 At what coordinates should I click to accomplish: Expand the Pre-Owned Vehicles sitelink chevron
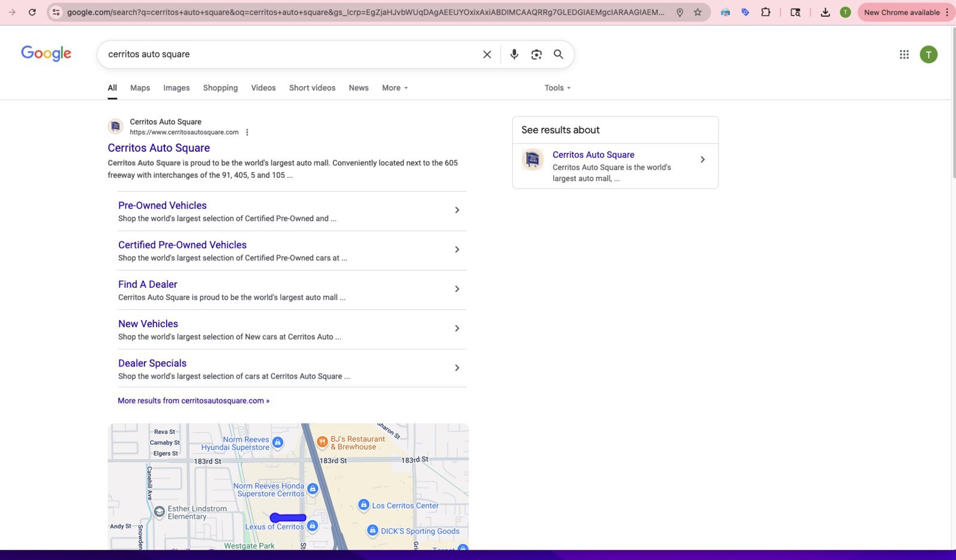(x=457, y=210)
